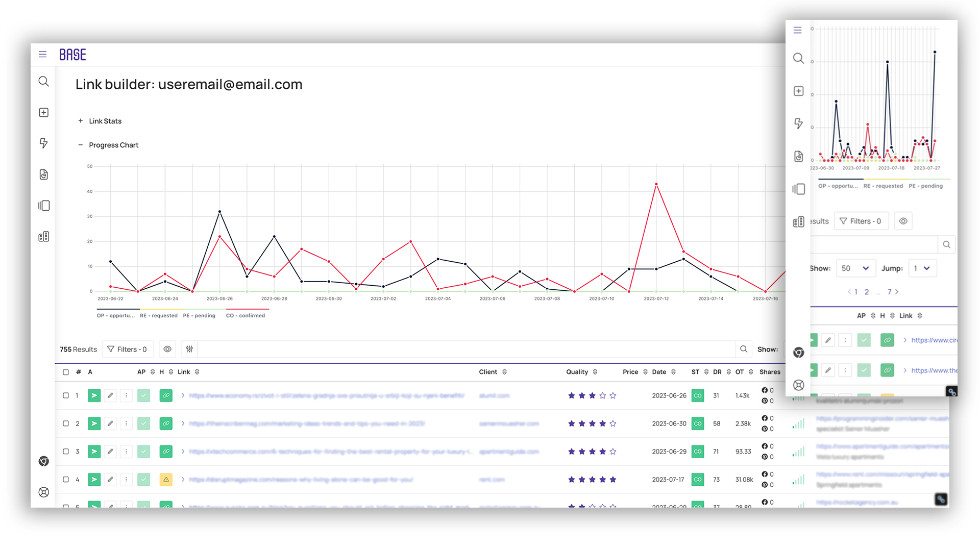Click the fifth quality star on row 4
This screenshot has height=551, width=980.
coord(613,480)
